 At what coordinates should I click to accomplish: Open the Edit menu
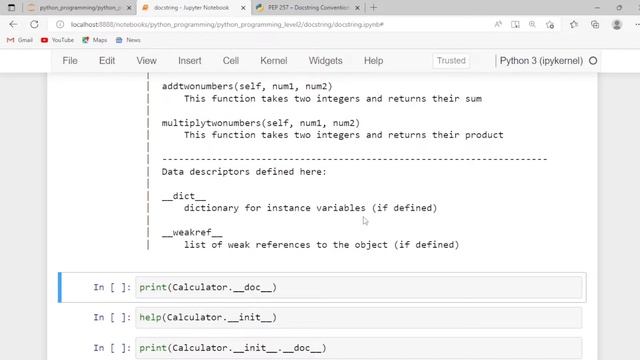pyautogui.click(x=107, y=61)
